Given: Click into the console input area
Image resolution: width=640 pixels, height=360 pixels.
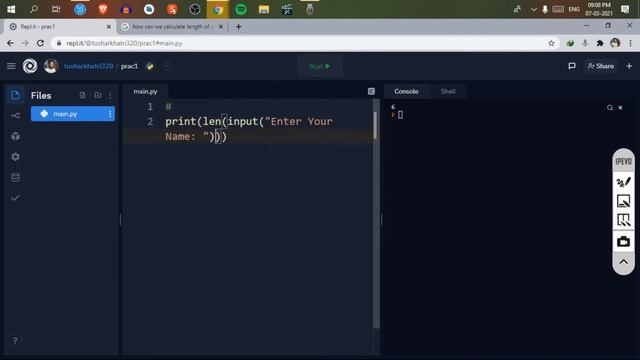Looking at the screenshot, I should [400, 115].
